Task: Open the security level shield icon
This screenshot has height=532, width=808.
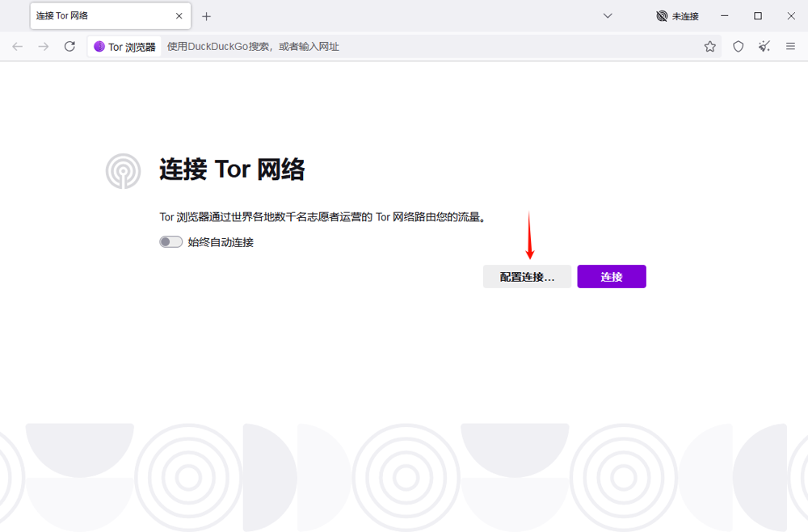Action: [738, 47]
